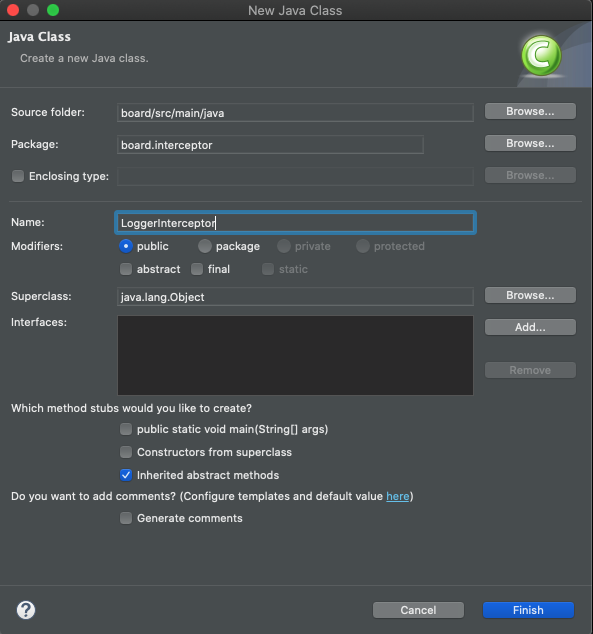This screenshot has width=593, height=634.
Task: Select the public modifier radio button
Action: (126, 246)
